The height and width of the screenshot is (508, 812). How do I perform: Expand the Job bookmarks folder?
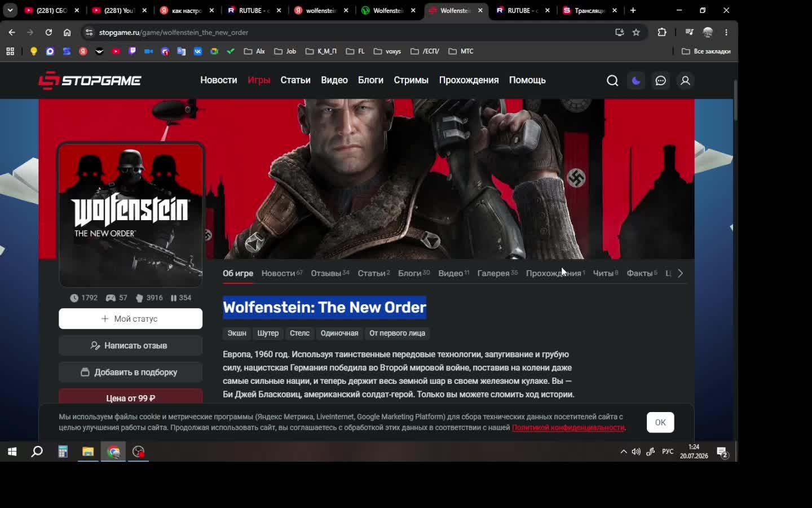click(285, 51)
